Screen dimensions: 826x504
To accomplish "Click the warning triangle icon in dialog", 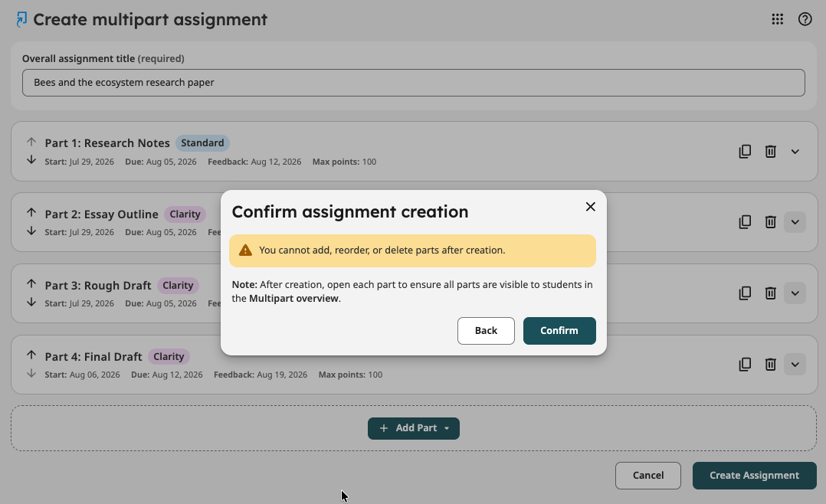I will coord(245,250).
